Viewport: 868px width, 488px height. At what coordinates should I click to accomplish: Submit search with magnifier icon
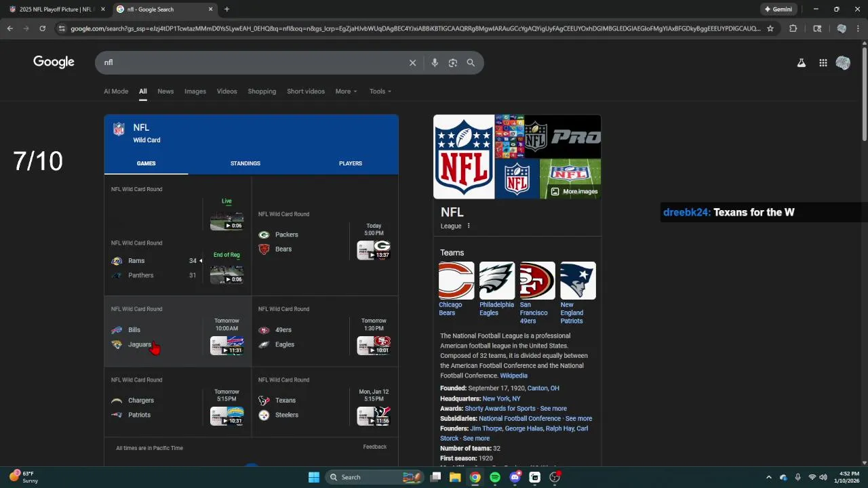pyautogui.click(x=471, y=62)
